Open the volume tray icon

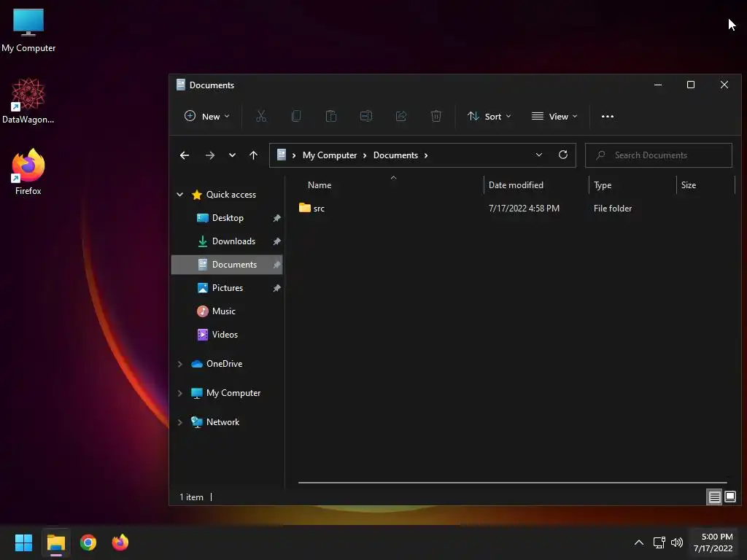tap(676, 542)
